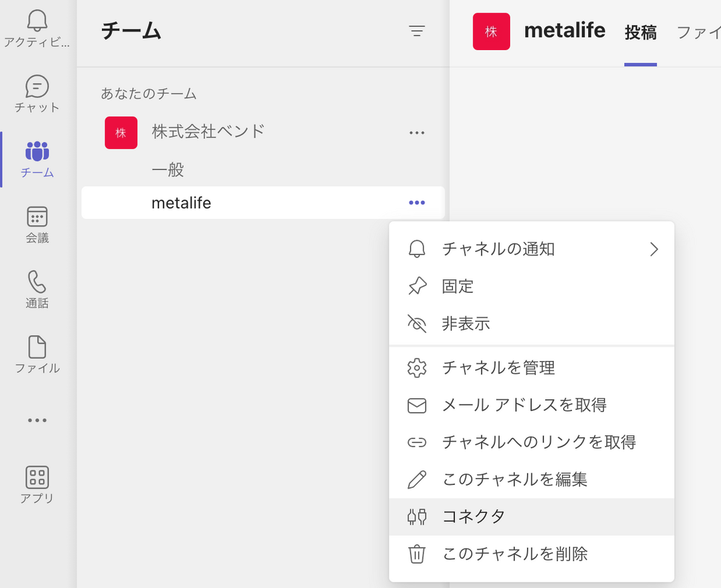Viewport: 721px width, 588px height.
Task: Open コネクタ from the context menu
Action: click(531, 517)
